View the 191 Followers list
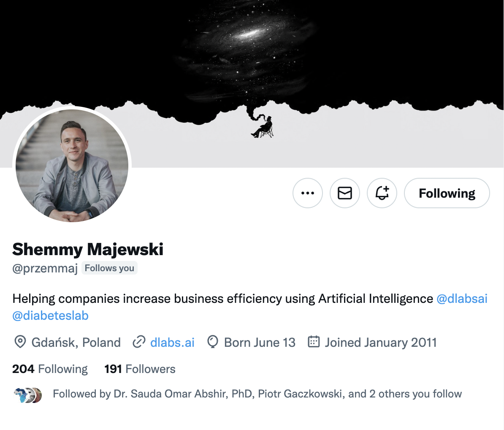 click(140, 369)
